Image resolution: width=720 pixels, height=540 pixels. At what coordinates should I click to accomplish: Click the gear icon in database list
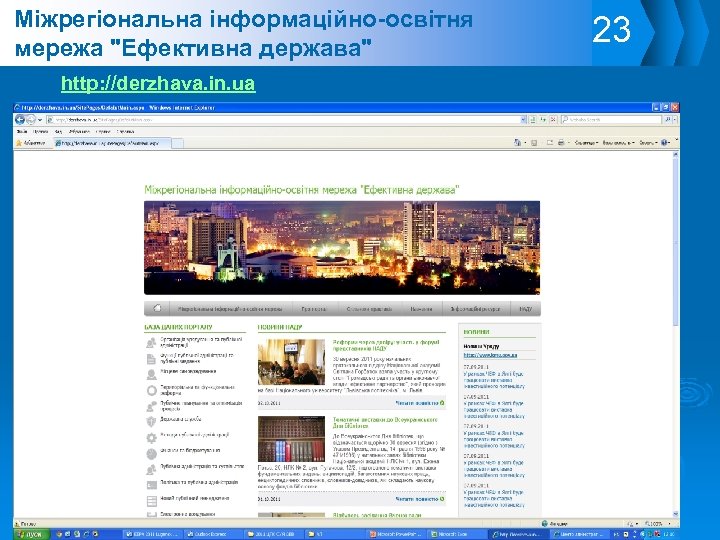[x=151, y=438]
